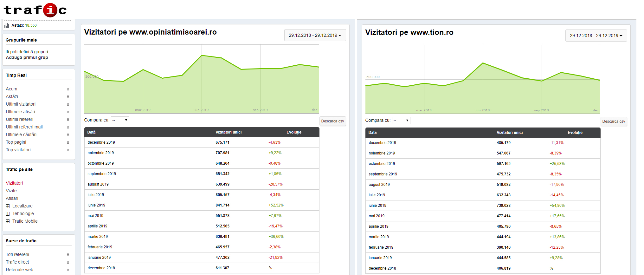
Task: Click Vizitatori pe www.opiniatimisoarei.ro heading
Action: coord(150,32)
